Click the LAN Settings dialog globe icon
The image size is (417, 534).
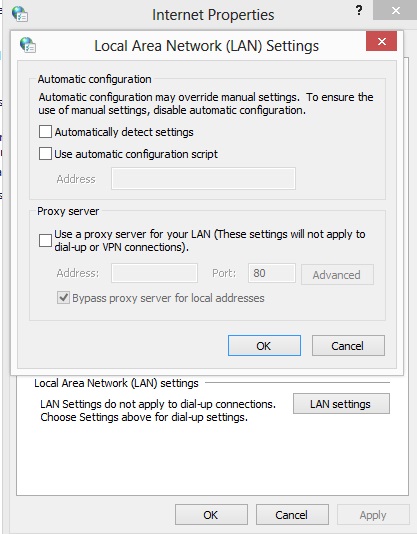28,45
